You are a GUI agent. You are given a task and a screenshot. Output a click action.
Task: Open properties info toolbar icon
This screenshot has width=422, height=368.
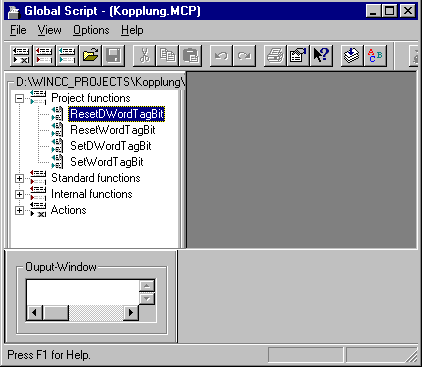click(x=298, y=55)
